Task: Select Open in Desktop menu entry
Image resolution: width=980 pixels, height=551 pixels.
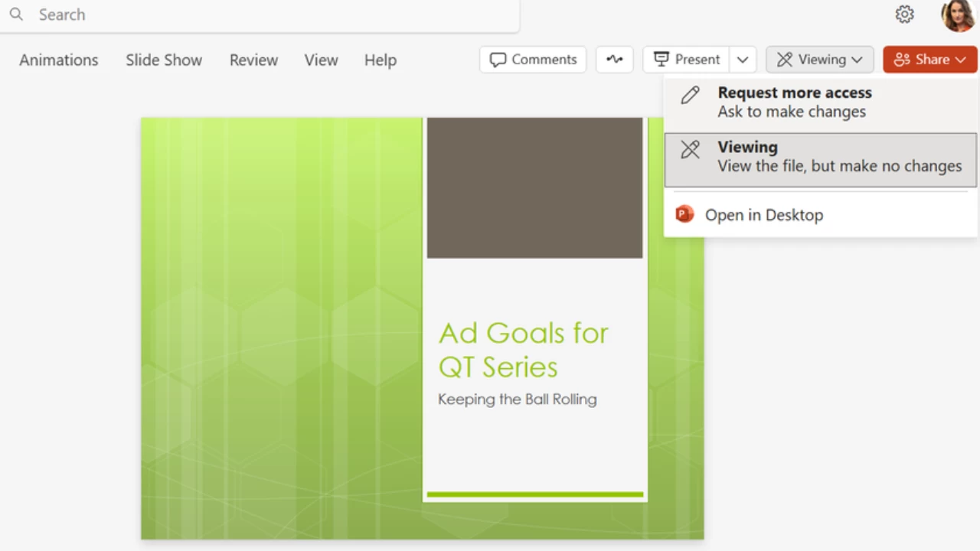Action: coord(821,215)
